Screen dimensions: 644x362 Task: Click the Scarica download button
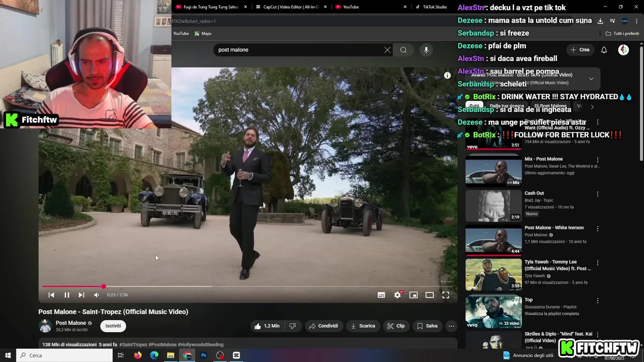[363, 326]
